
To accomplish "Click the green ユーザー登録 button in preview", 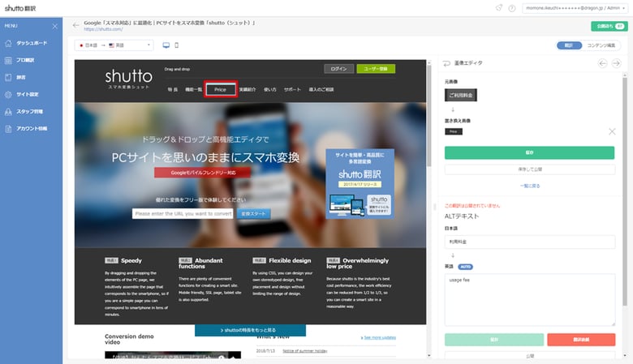I will click(x=376, y=69).
